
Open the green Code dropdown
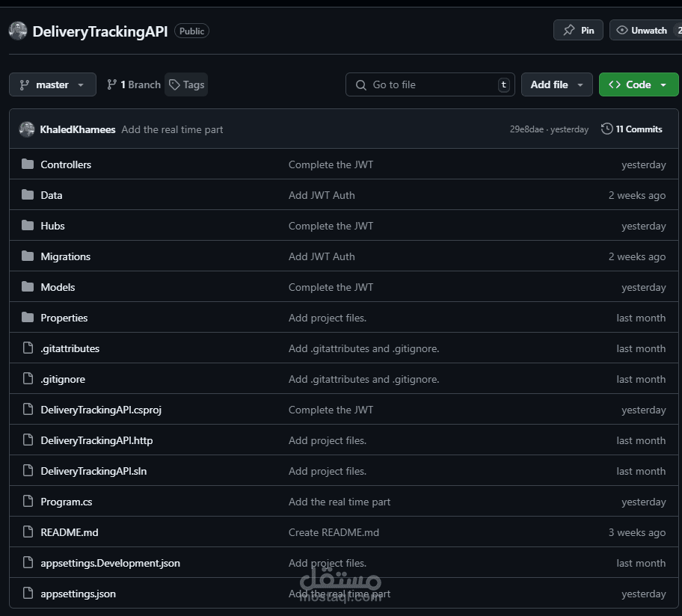click(x=639, y=84)
